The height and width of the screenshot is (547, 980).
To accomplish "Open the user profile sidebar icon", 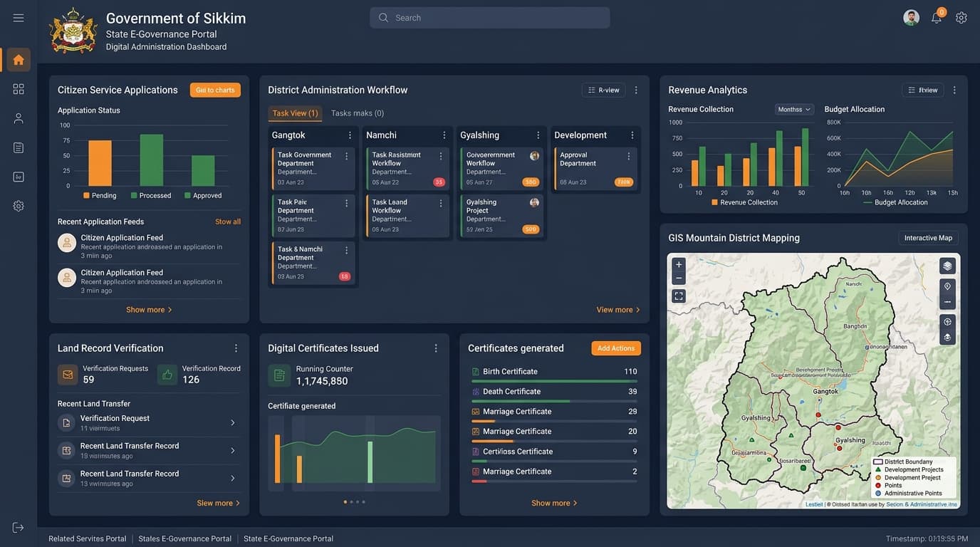I will [x=19, y=118].
